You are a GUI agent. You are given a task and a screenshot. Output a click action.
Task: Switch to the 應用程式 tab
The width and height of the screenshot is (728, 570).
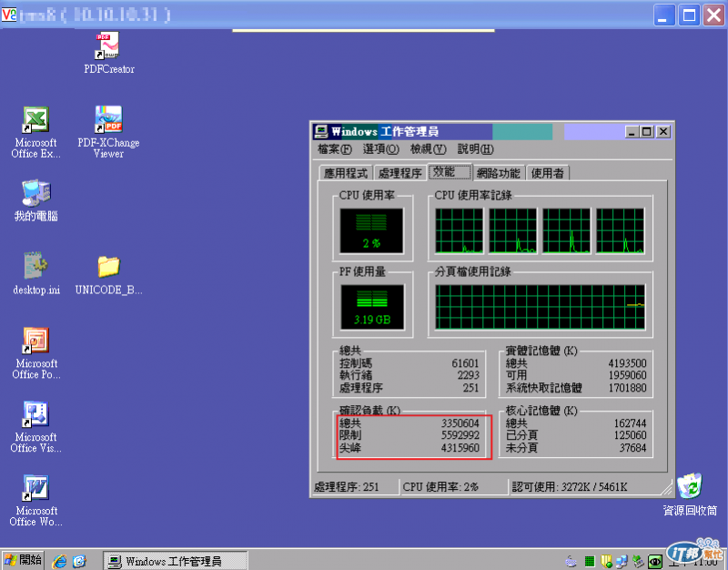click(346, 173)
